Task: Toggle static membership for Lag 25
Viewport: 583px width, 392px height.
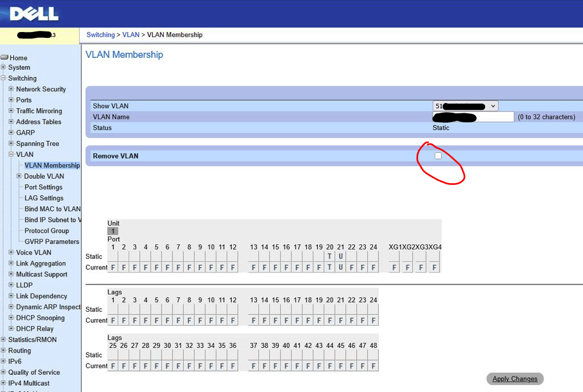Action: point(113,355)
